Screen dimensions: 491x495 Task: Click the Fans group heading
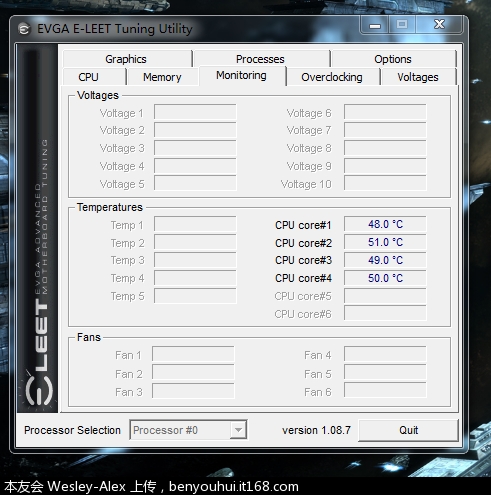(89, 337)
